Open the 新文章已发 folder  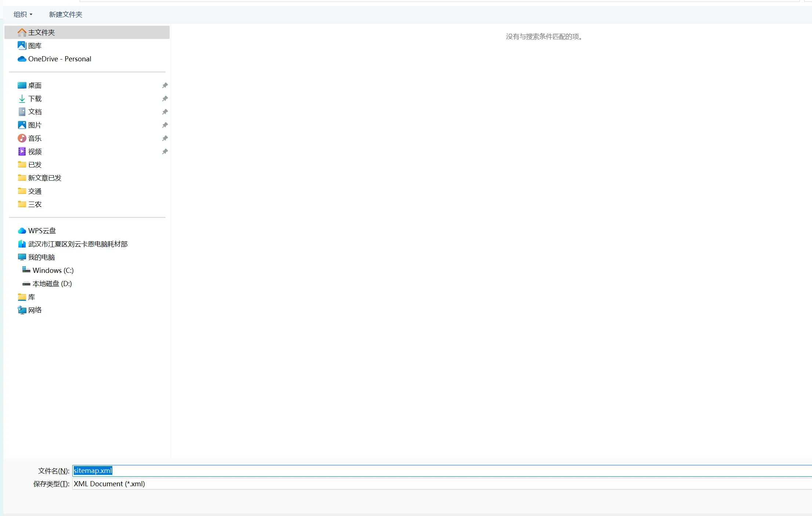pyautogui.click(x=44, y=178)
